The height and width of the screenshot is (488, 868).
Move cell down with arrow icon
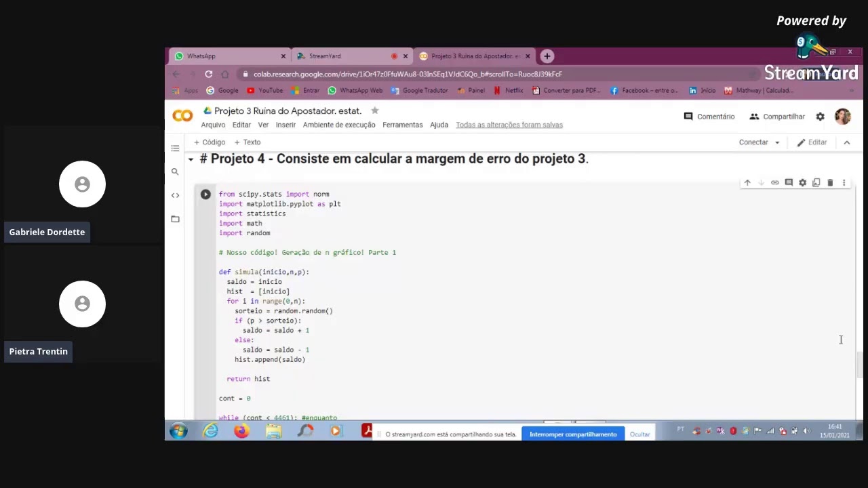pyautogui.click(x=761, y=183)
